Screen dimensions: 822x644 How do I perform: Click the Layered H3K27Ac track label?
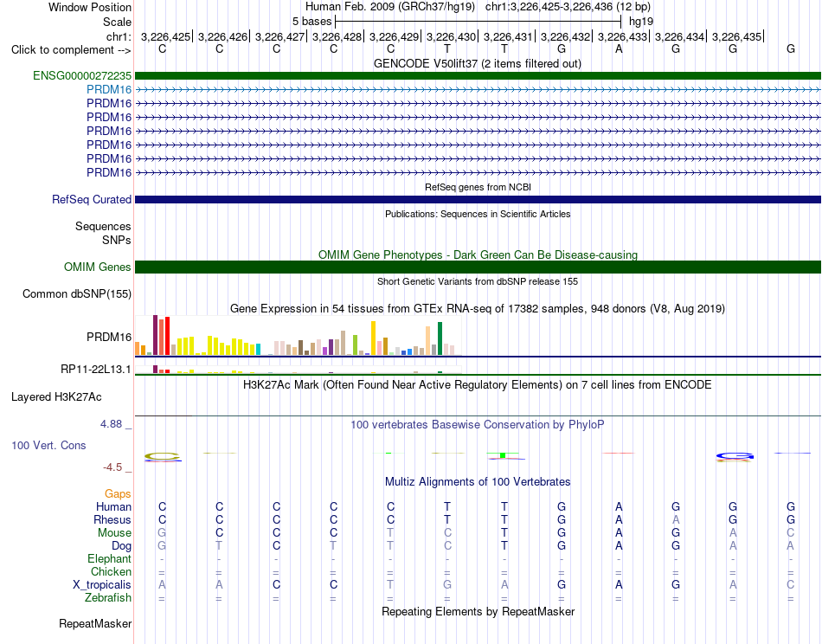click(56, 397)
